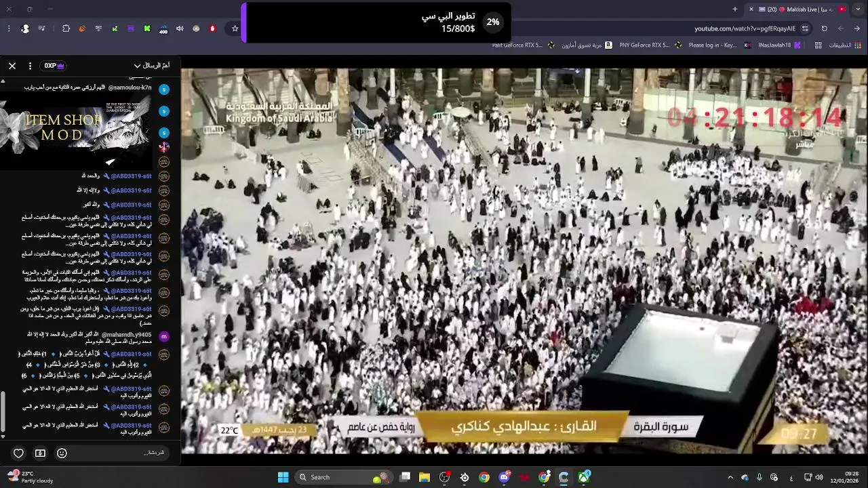
Task: Open a new browser tab
Action: [735, 9]
